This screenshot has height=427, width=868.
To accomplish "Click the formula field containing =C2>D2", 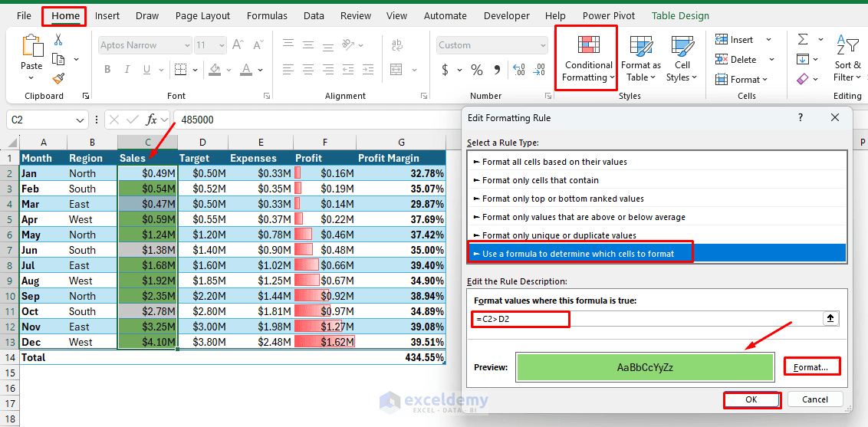I will (x=646, y=319).
